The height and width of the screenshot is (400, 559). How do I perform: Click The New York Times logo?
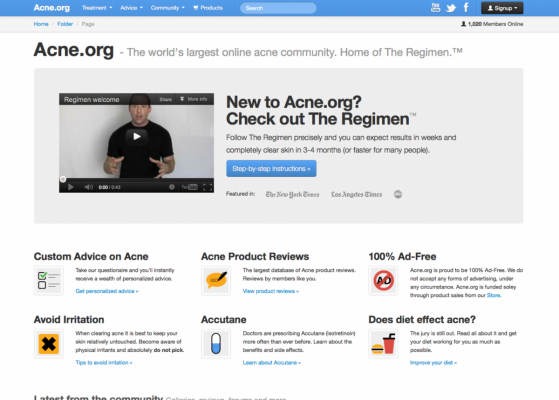point(292,194)
